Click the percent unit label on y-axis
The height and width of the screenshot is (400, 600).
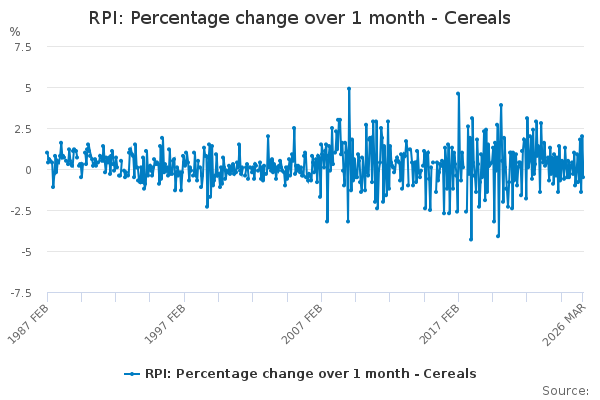point(15,32)
